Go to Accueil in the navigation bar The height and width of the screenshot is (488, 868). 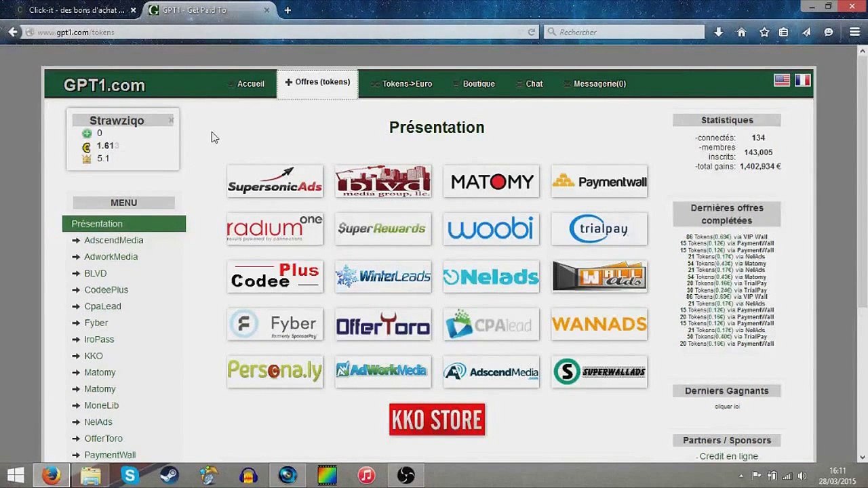click(245, 84)
